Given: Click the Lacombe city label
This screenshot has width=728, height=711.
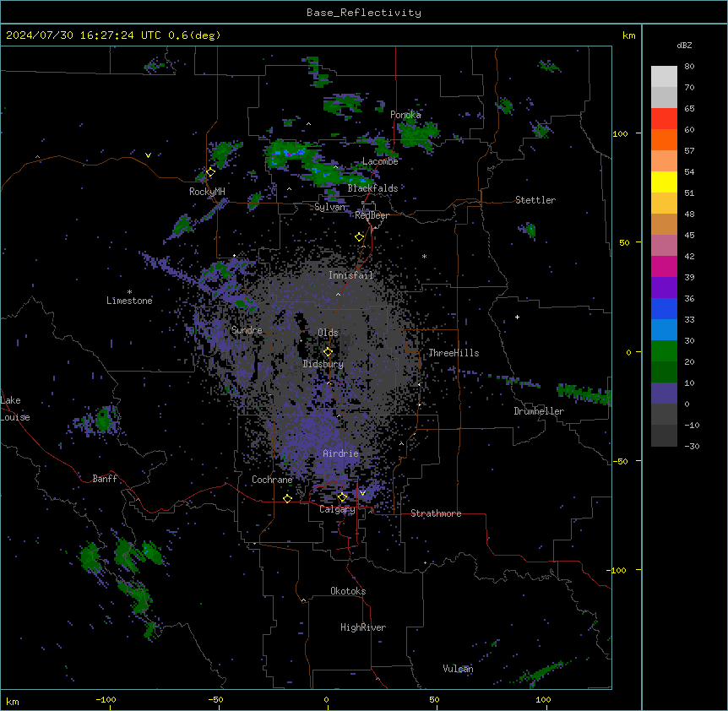Looking at the screenshot, I should pos(380,161).
